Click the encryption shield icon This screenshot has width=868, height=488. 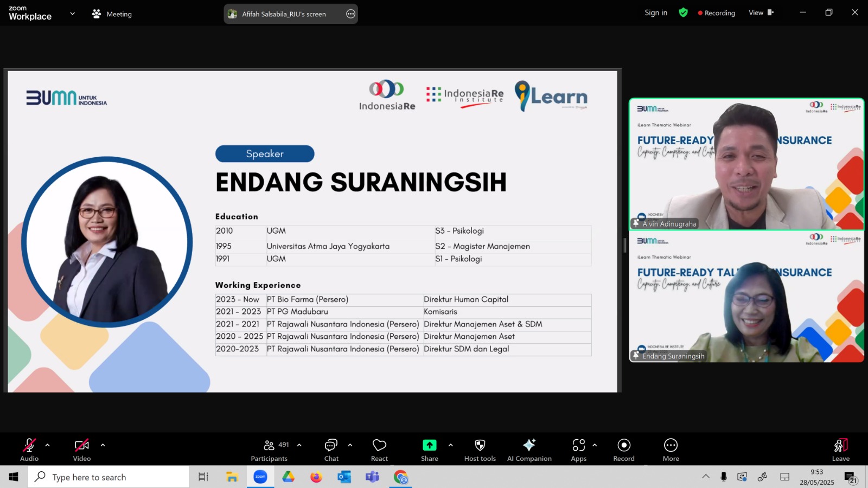(683, 12)
